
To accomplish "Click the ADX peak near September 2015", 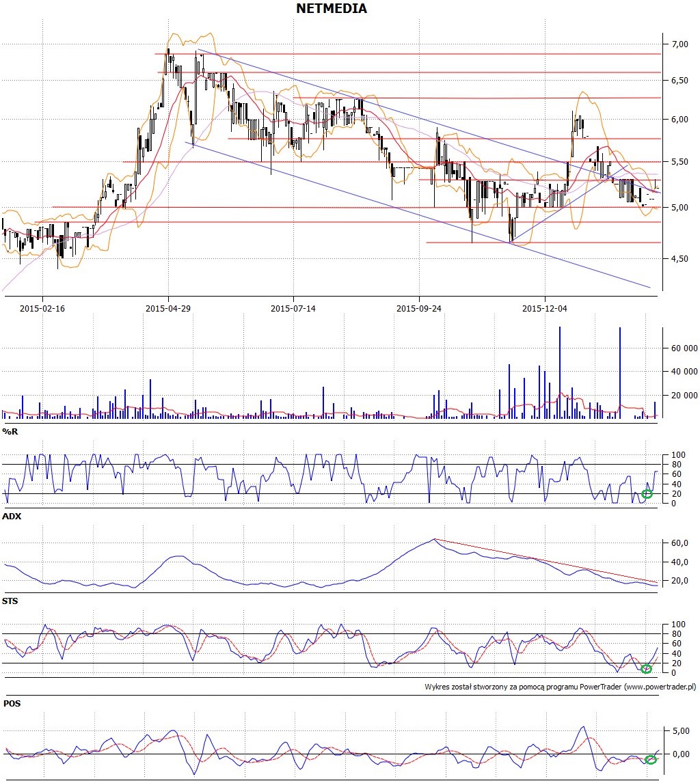I will (x=434, y=539).
